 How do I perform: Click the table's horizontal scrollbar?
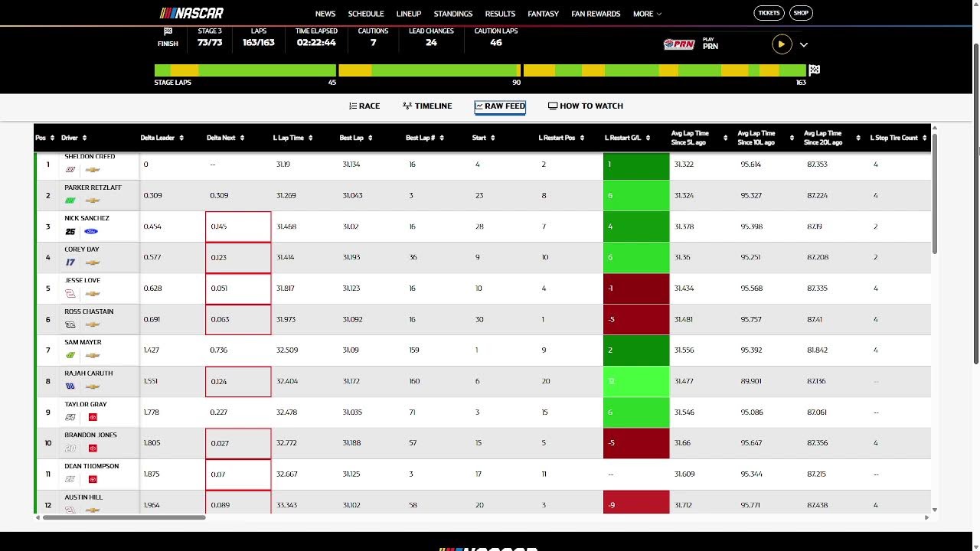pyautogui.click(x=124, y=517)
